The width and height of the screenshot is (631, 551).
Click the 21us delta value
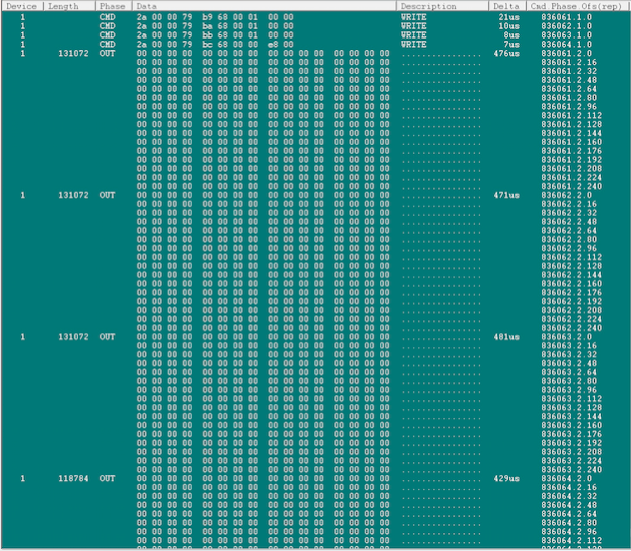(509, 17)
